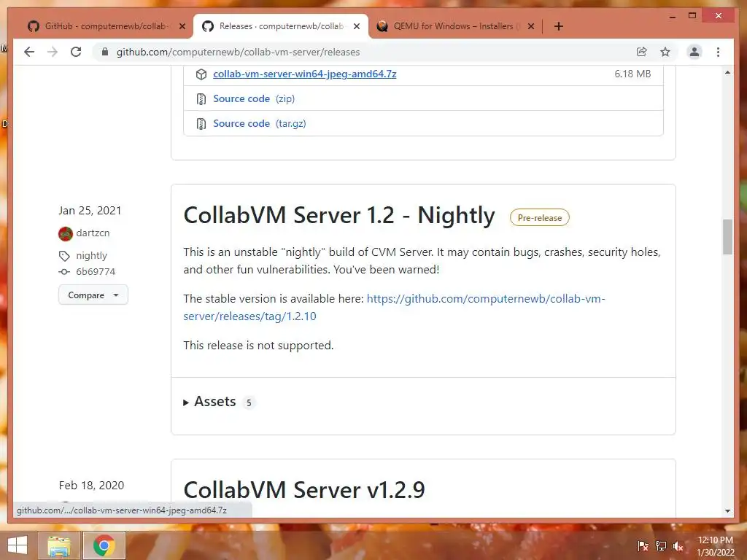Image resolution: width=747 pixels, height=560 pixels.
Task: Open the CollabVM Server v1.2.9 release
Action: (x=304, y=489)
